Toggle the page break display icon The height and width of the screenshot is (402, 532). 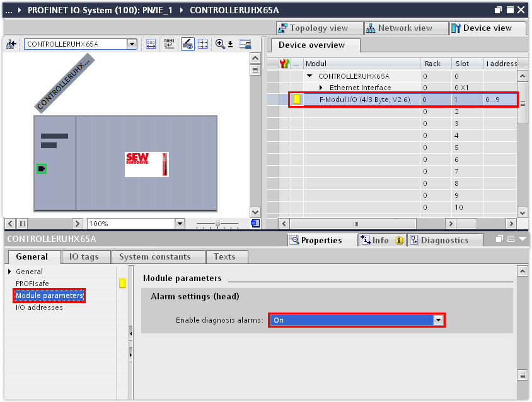tap(202, 44)
